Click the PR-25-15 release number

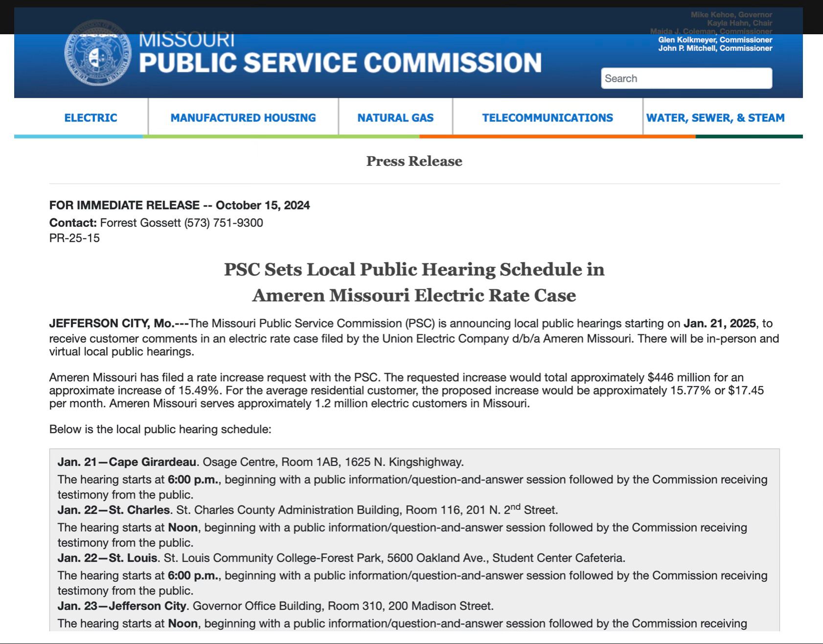[74, 238]
